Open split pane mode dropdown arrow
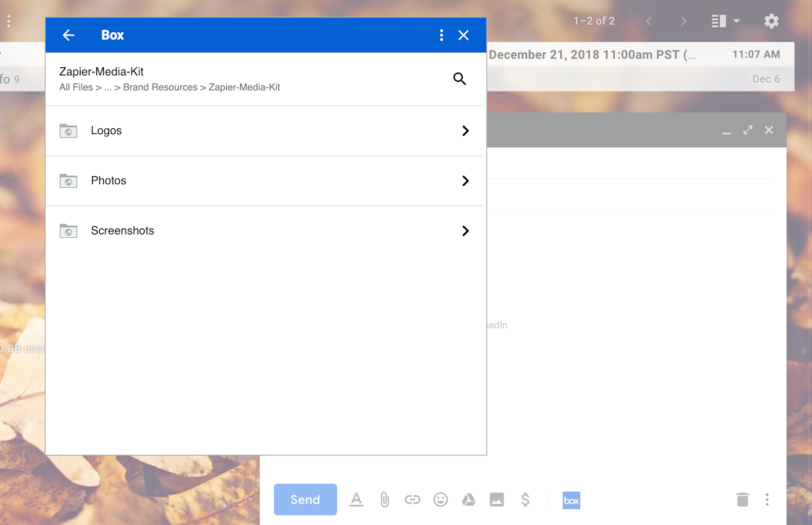This screenshot has width=812, height=525. (737, 21)
